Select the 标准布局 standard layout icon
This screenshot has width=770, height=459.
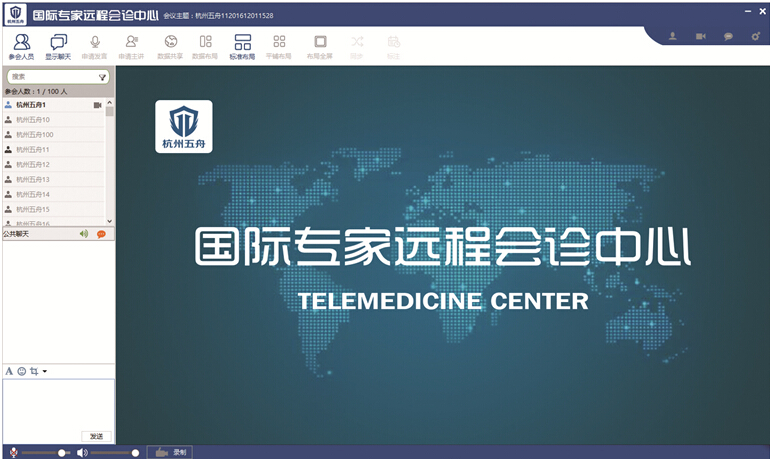[x=242, y=46]
